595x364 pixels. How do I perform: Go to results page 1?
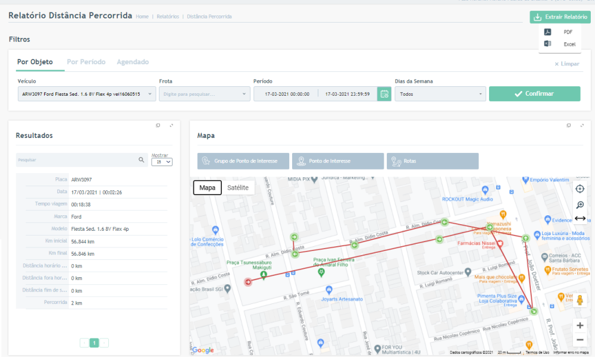coord(94,343)
